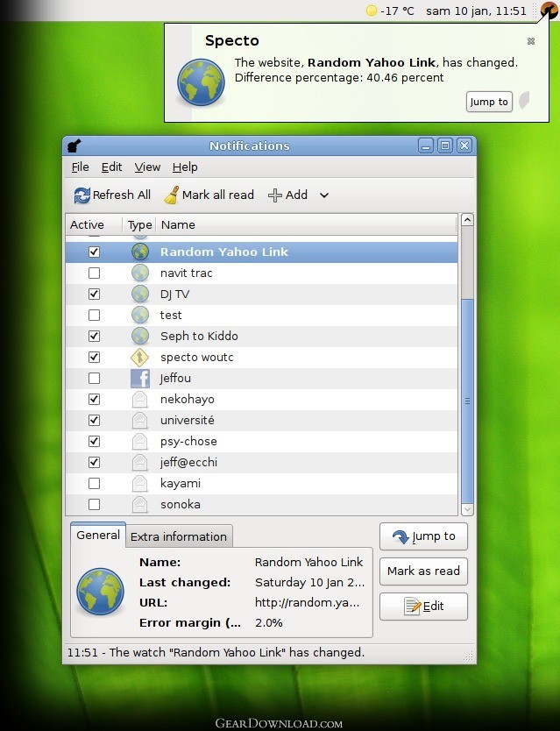Uncheck Active for specto woutc

pos(94,357)
